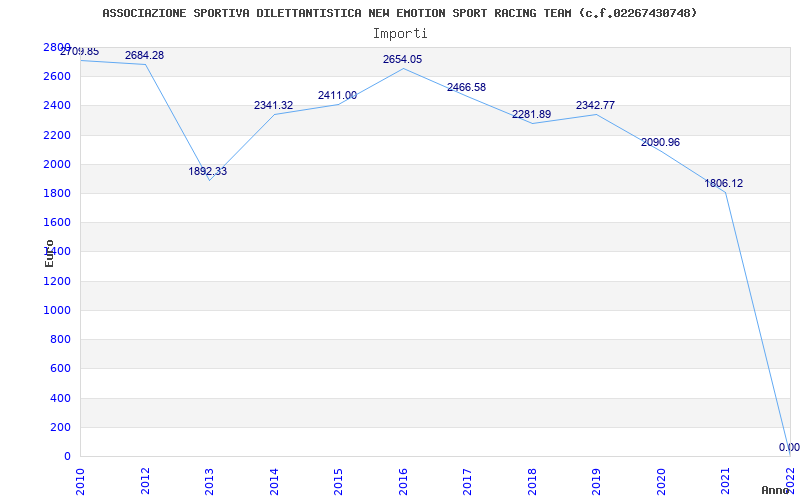
Task: Click the 2012 x-axis year
Action: (x=145, y=481)
